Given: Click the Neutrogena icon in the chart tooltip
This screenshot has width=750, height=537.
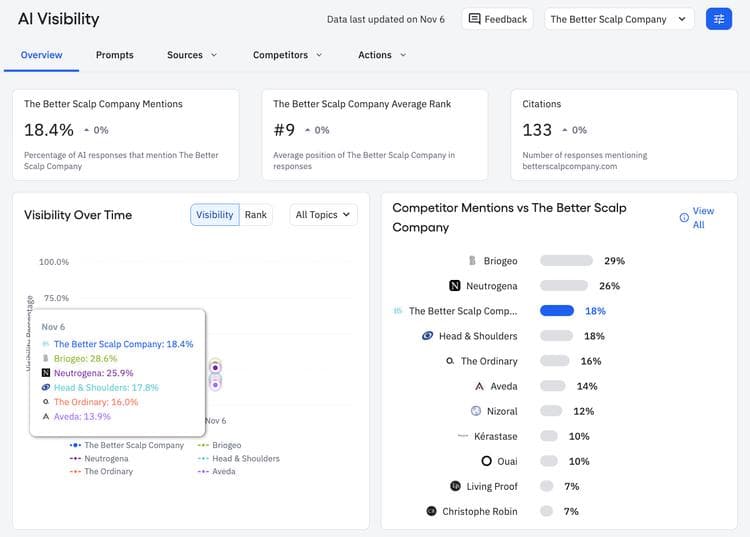Looking at the screenshot, I should coord(46,373).
